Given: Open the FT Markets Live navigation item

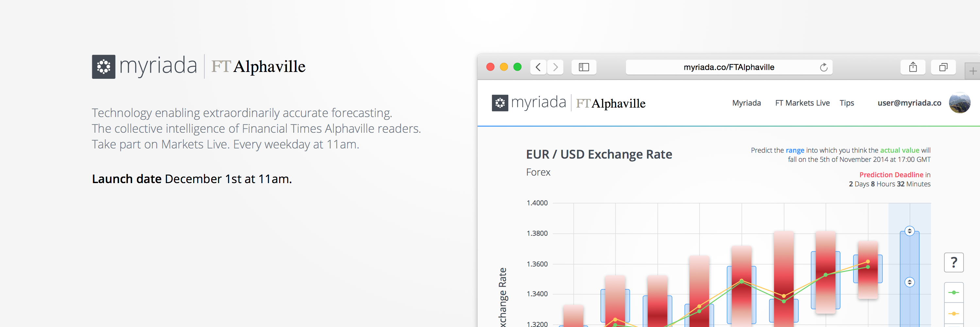Looking at the screenshot, I should point(802,103).
